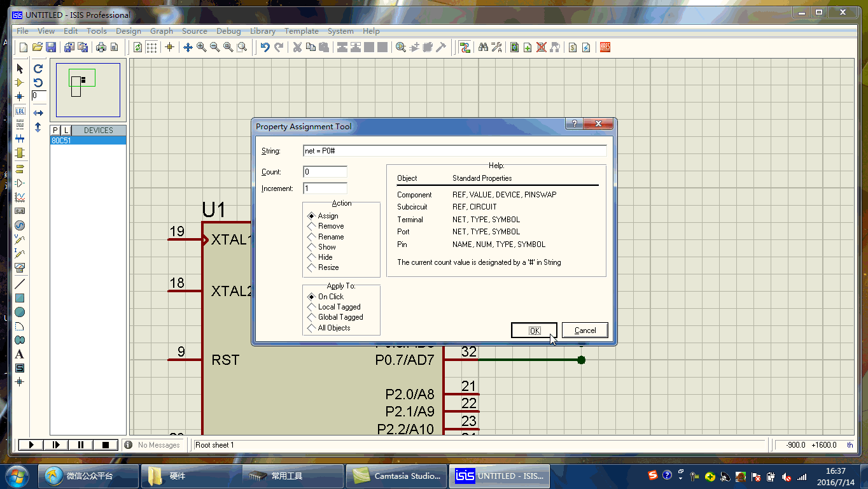
Task: Click the String input field
Action: (x=454, y=151)
